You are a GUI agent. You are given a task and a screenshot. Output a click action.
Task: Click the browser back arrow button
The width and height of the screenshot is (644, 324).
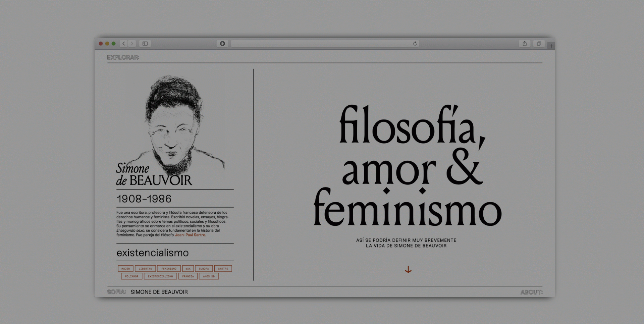pos(124,44)
